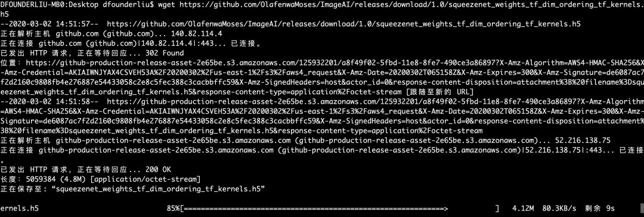Click the 85% progress percentage
This screenshot has width=644, height=217.
click(x=172, y=209)
